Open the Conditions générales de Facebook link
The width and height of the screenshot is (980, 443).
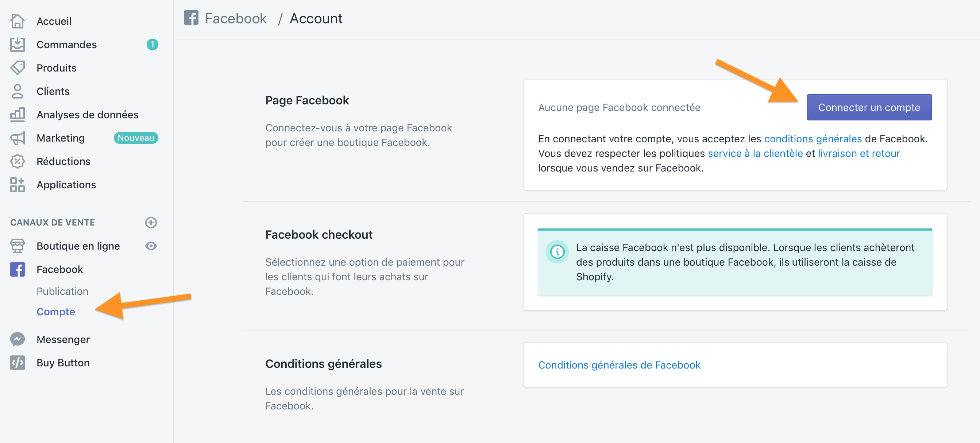coord(619,365)
